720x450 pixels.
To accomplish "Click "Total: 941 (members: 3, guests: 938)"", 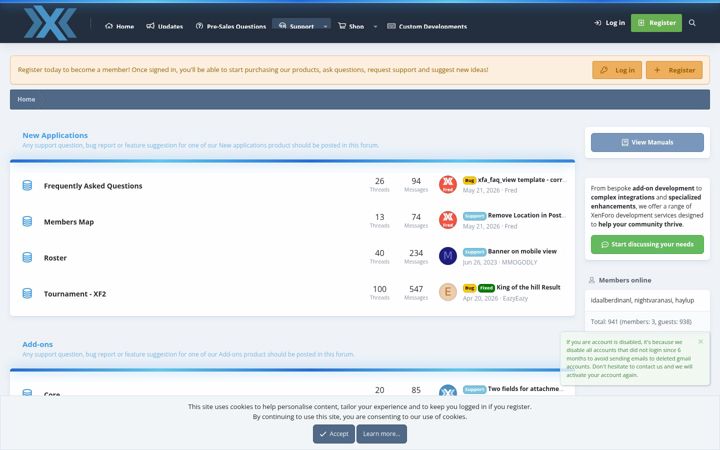I will pos(641,321).
